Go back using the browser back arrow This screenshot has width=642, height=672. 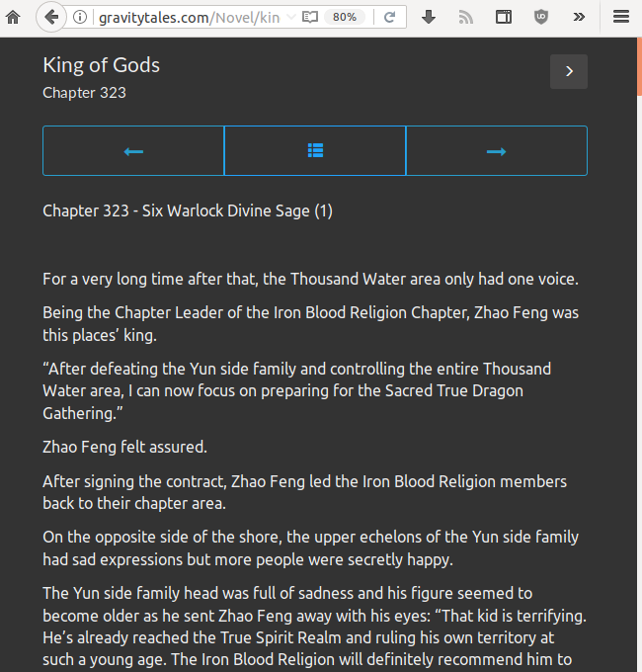(x=51, y=17)
